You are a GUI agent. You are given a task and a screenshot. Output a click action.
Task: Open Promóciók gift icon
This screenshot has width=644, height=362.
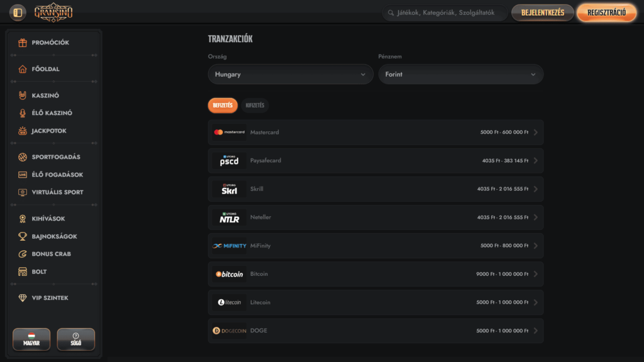23,43
